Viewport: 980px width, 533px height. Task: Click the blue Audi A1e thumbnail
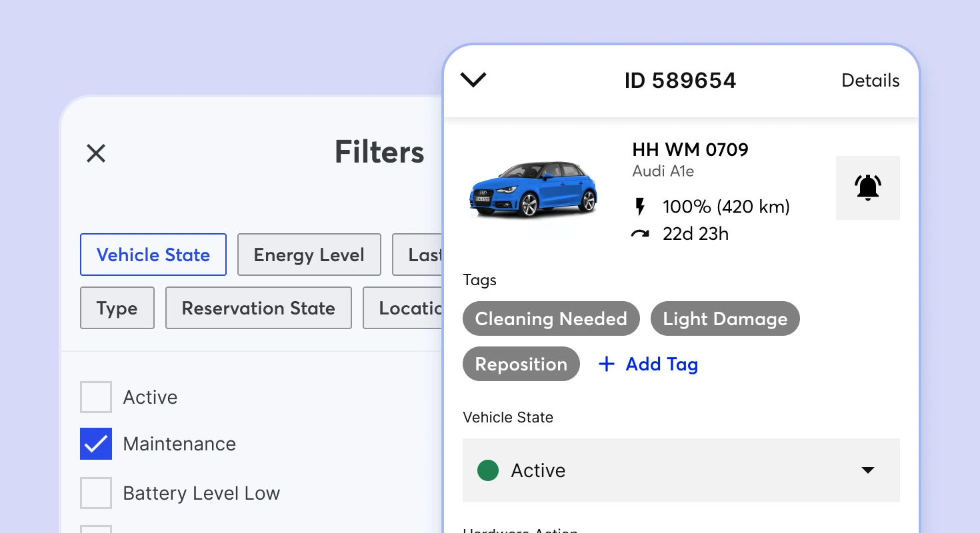coord(533,191)
